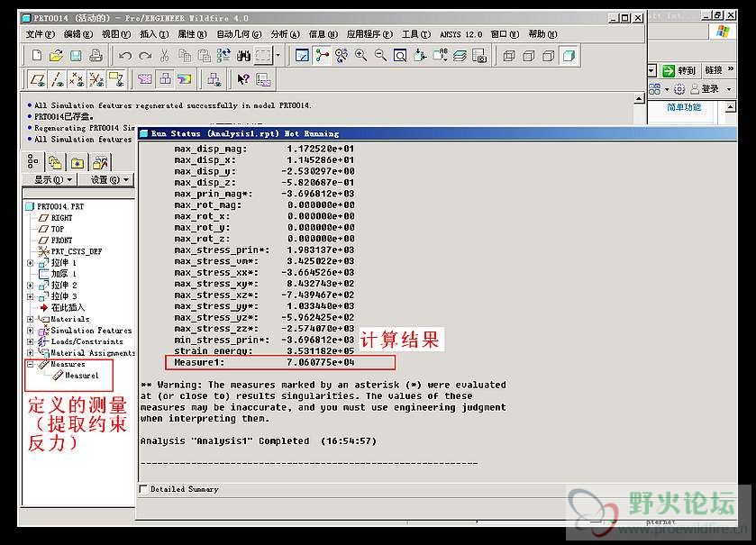Zoom out with magnifier minus icon
Viewport: 756px width, 545px height.
coord(380,56)
